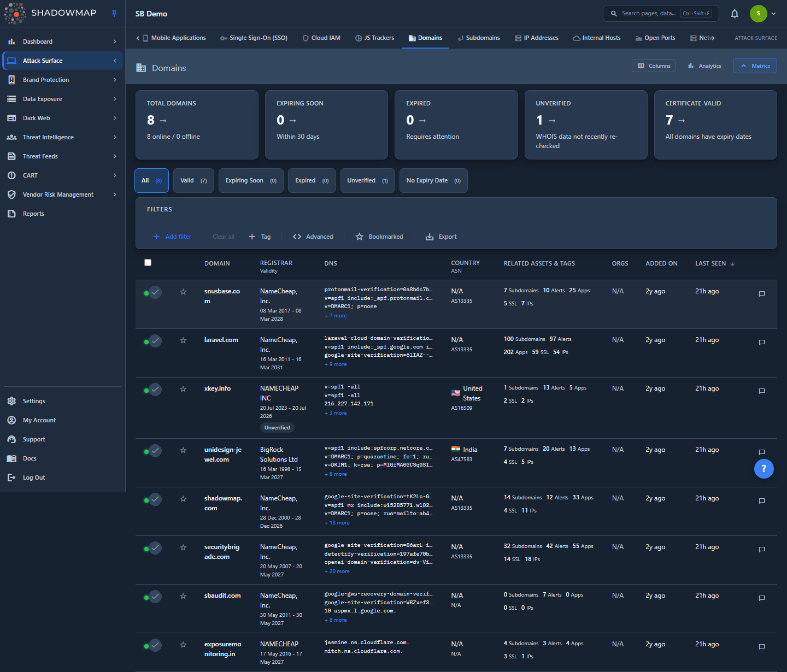
Task: Click the search pages input field
Action: [x=661, y=14]
